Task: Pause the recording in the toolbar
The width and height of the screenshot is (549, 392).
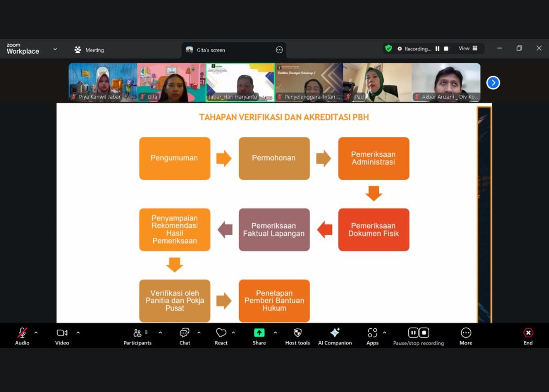Action: [x=413, y=332]
